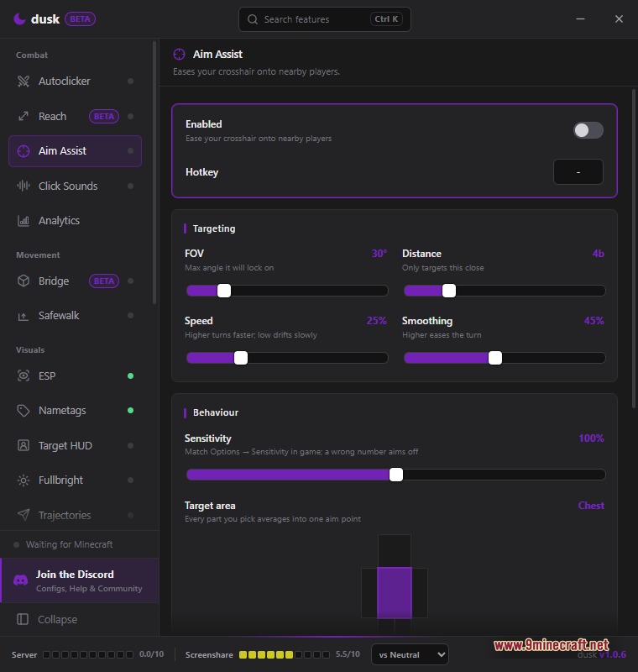Select the head block in target area figure
The image size is (638, 672).
[x=395, y=550]
